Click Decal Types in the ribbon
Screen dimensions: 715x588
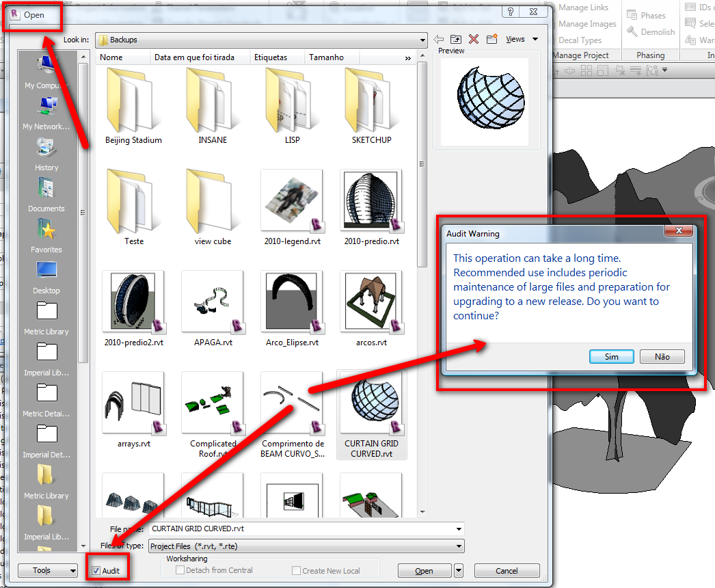580,40
